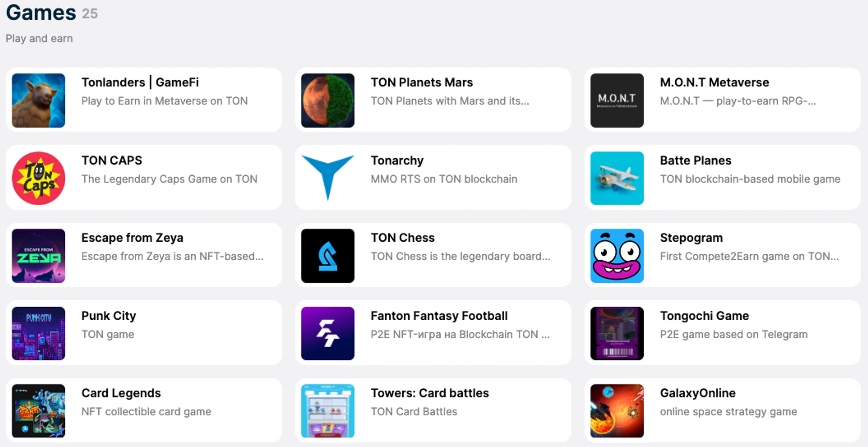Select the Games section heading
Image resolution: width=868 pixels, height=447 pixels.
point(41,13)
